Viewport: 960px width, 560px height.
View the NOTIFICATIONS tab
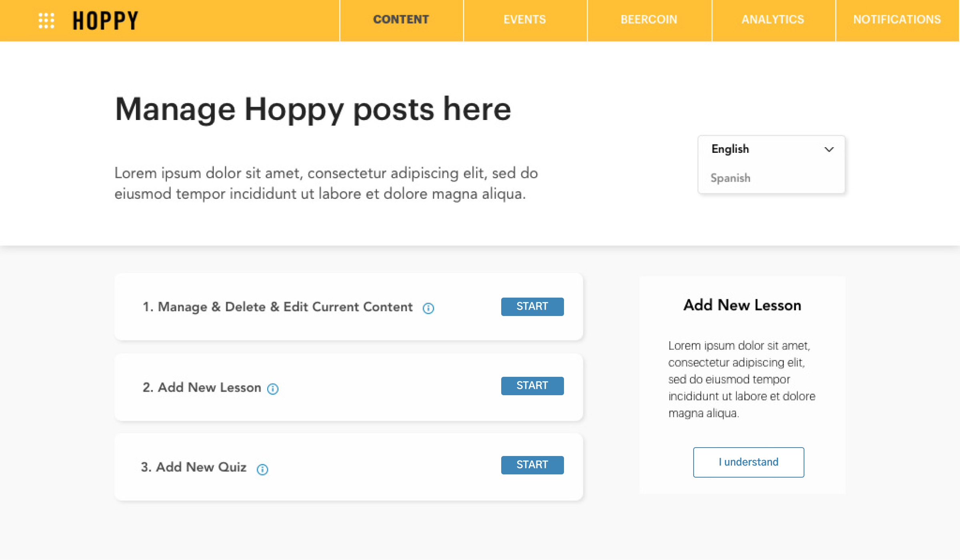click(897, 20)
